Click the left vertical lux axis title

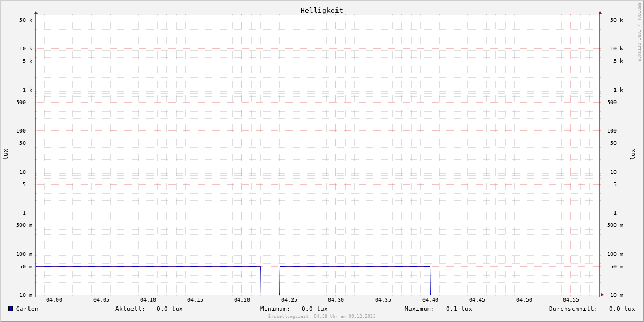pyautogui.click(x=5, y=154)
